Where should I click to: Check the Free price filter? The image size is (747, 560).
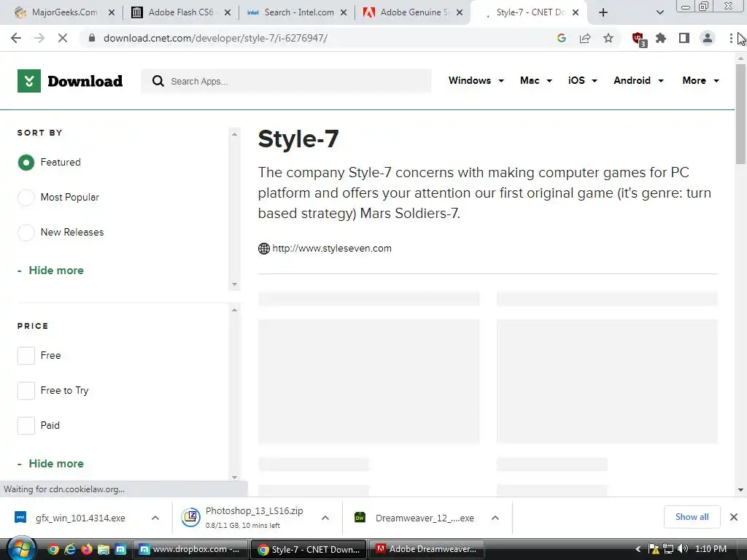(x=26, y=356)
